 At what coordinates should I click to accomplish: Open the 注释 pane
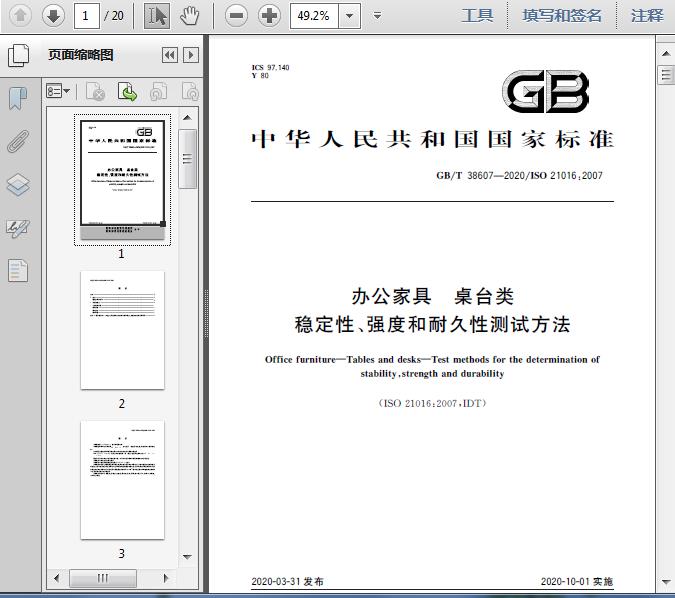[647, 16]
